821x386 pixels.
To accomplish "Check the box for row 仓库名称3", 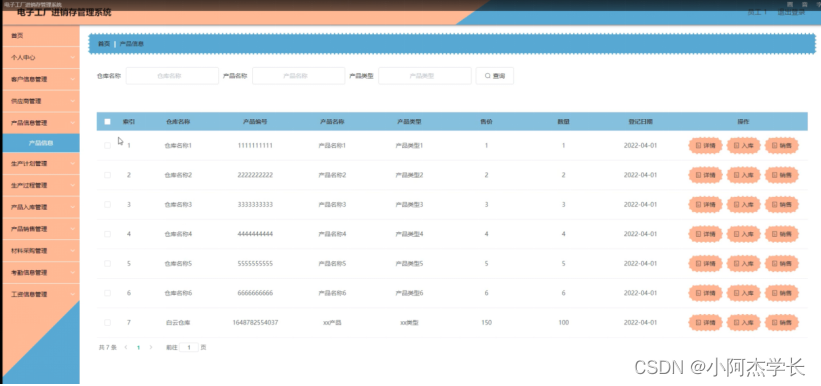I will pyautogui.click(x=107, y=204).
